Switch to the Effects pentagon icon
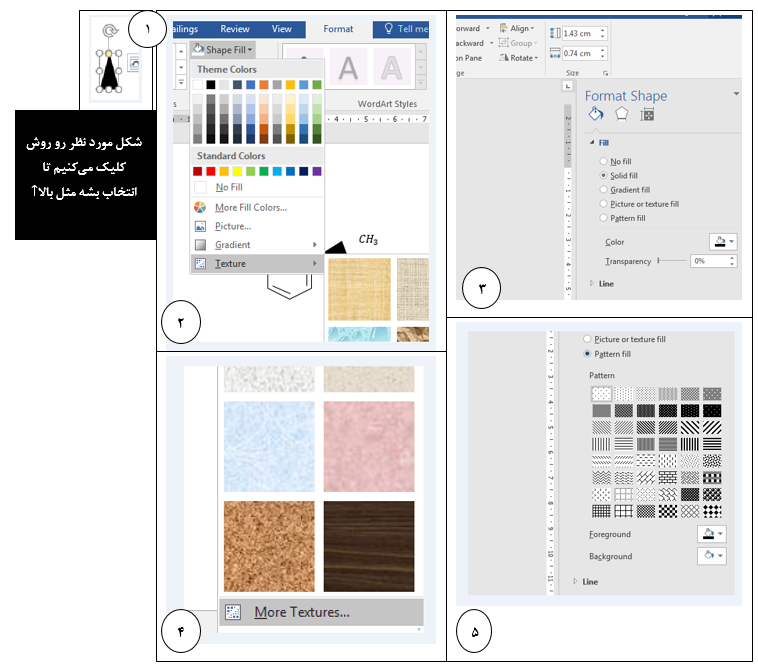758x669 pixels. pos(621,114)
